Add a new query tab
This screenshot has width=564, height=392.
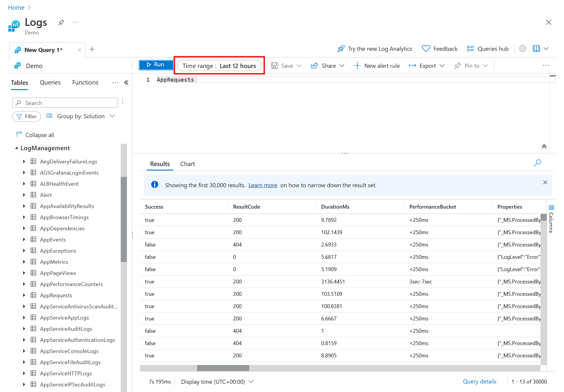92,49
